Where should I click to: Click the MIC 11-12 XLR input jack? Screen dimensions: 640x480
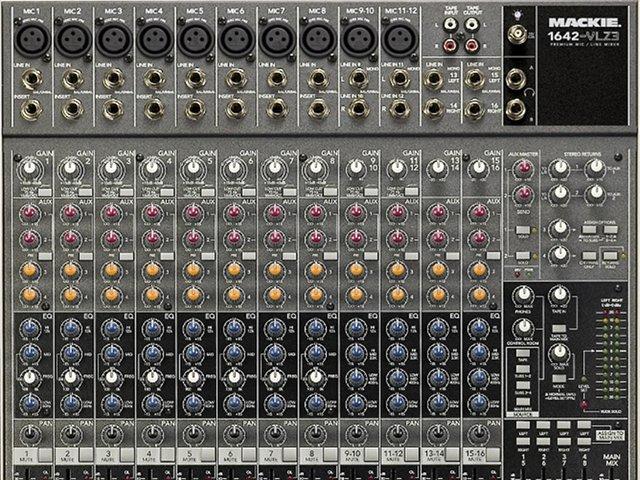(x=400, y=39)
